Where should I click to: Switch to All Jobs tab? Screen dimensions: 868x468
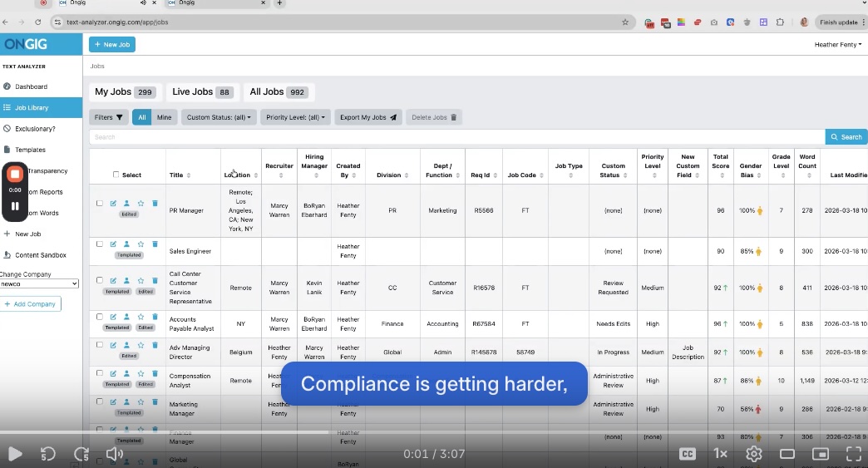pos(279,91)
